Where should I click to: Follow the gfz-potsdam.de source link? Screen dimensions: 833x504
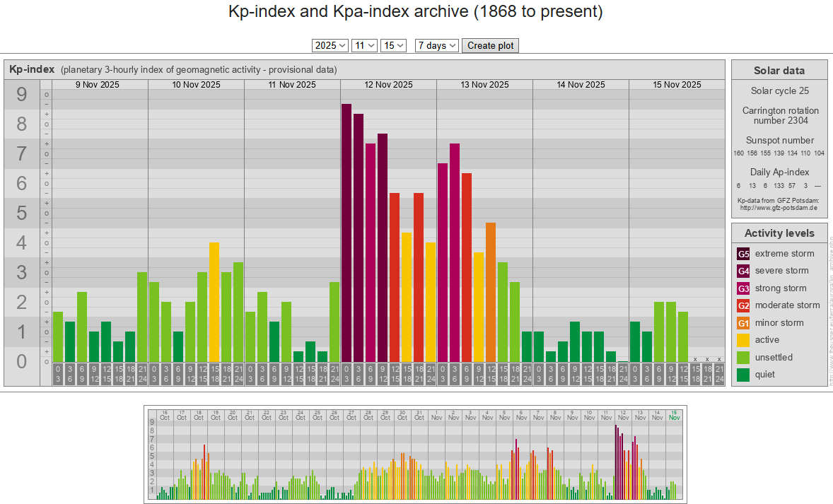coord(779,208)
